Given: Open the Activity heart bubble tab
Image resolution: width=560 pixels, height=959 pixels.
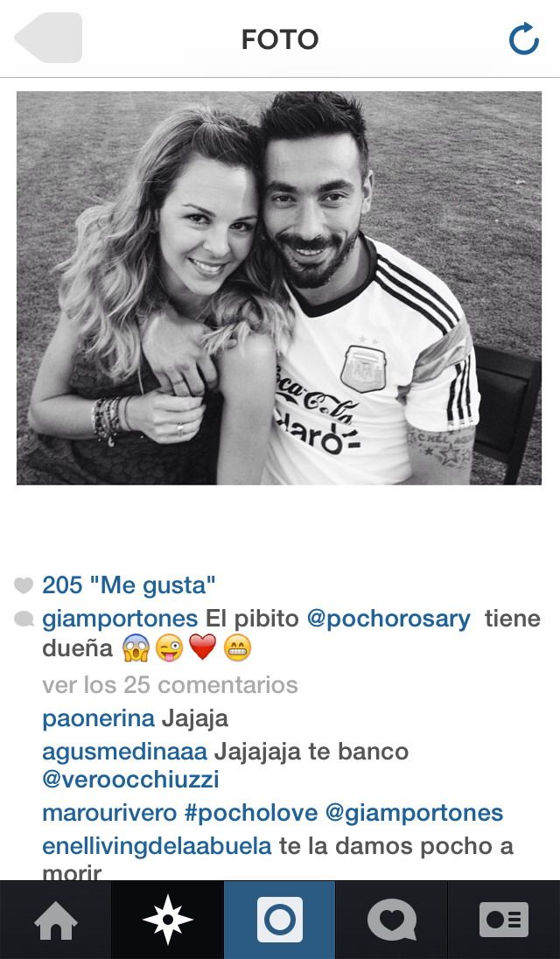Looking at the screenshot, I should pos(392,920).
